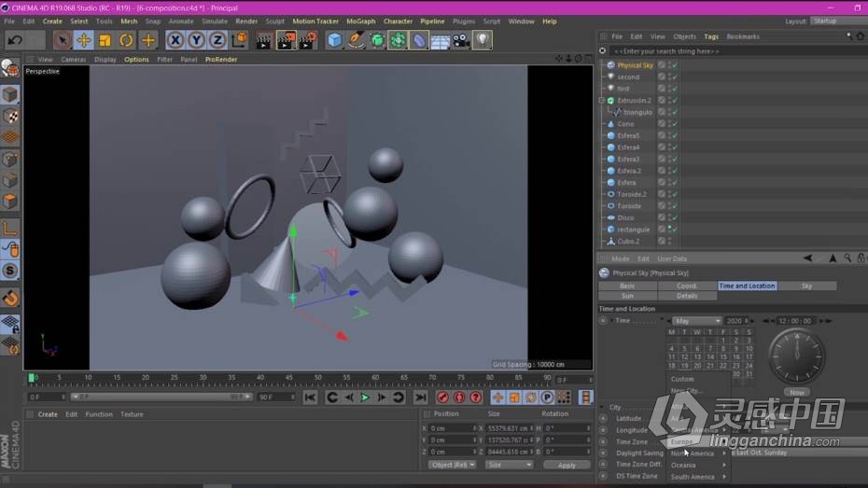Expand South America submenu

(x=697, y=477)
